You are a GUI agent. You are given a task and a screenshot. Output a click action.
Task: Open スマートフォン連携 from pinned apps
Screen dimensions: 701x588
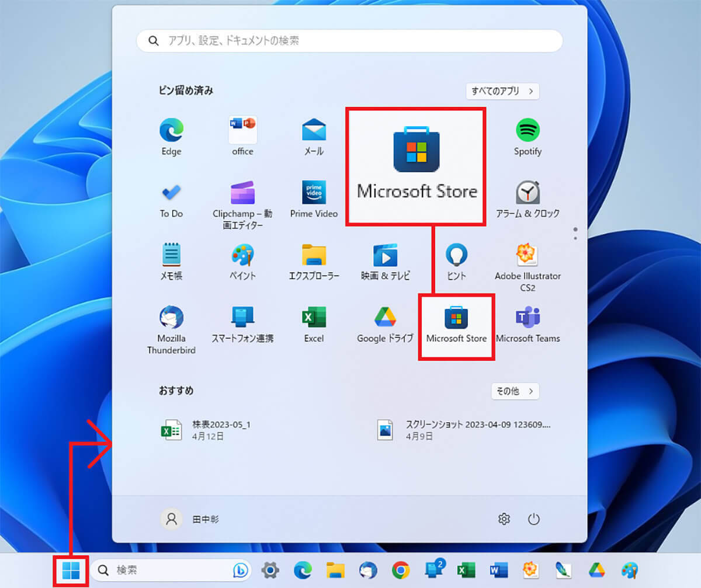click(242, 323)
